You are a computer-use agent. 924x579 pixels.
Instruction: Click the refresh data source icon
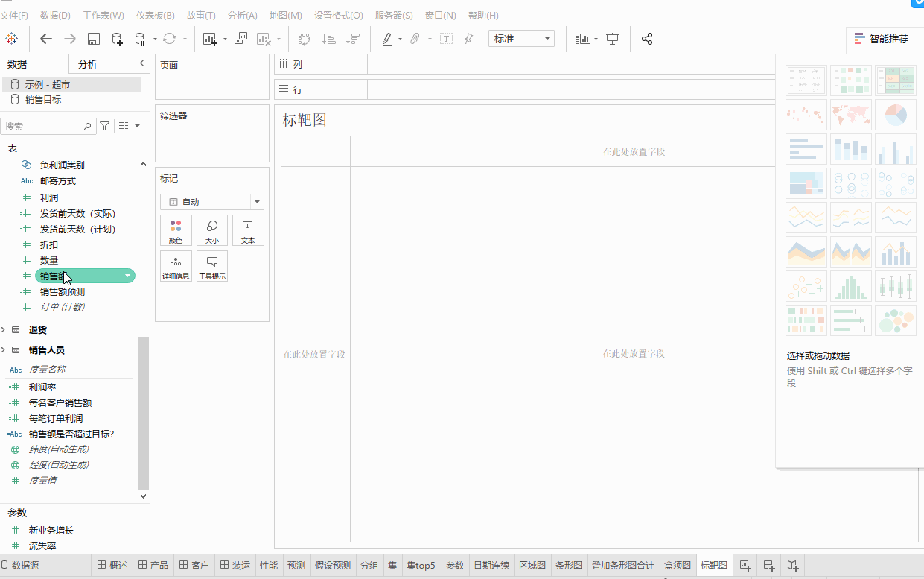click(x=169, y=39)
